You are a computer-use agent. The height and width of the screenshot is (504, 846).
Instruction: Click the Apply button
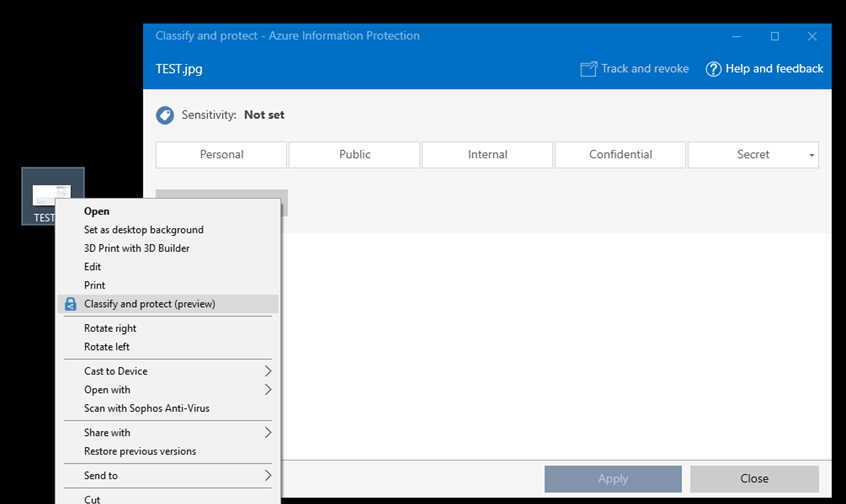(x=613, y=479)
